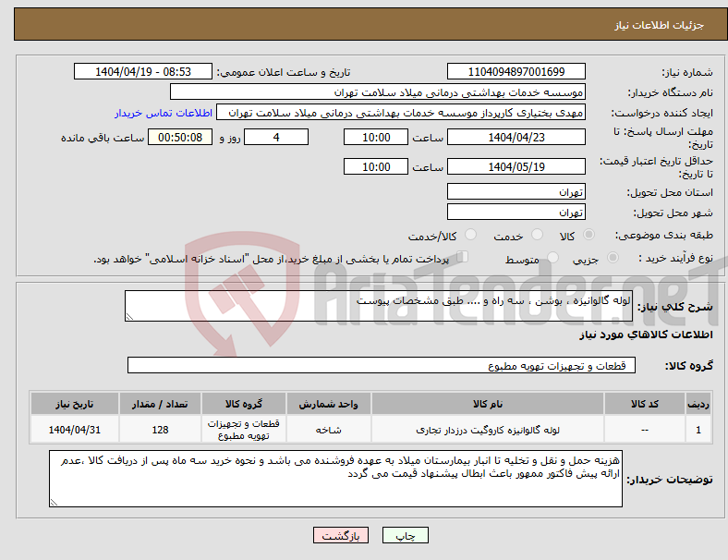Click the buyer notes text area
The width and height of the screenshot is (728, 560).
tap(335, 479)
